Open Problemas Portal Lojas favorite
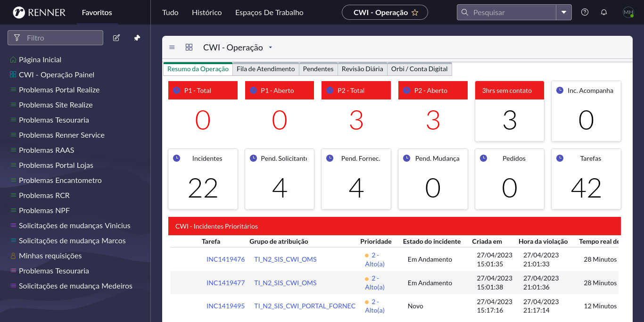Image resolution: width=644 pixels, height=322 pixels. (56, 165)
